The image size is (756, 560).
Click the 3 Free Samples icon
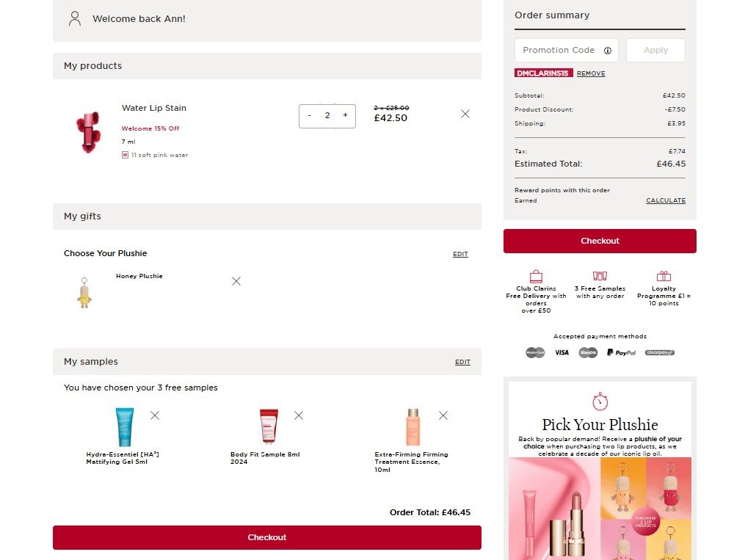pos(600,277)
